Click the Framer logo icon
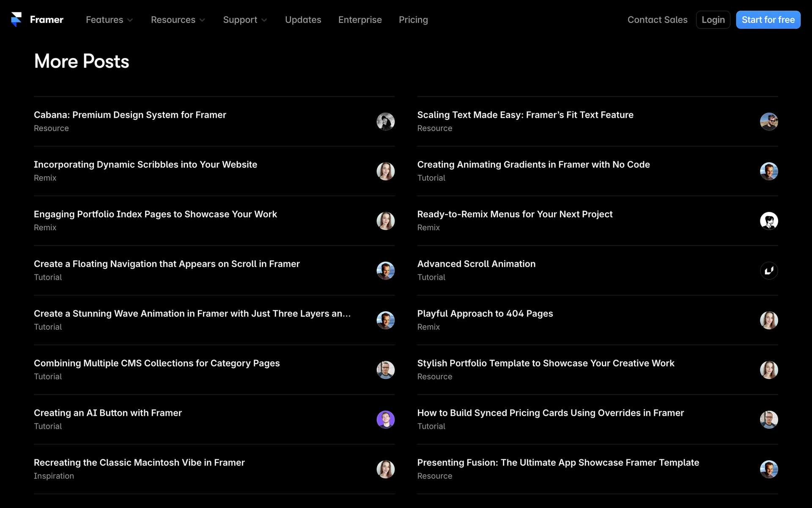This screenshot has width=812, height=508. click(16, 19)
